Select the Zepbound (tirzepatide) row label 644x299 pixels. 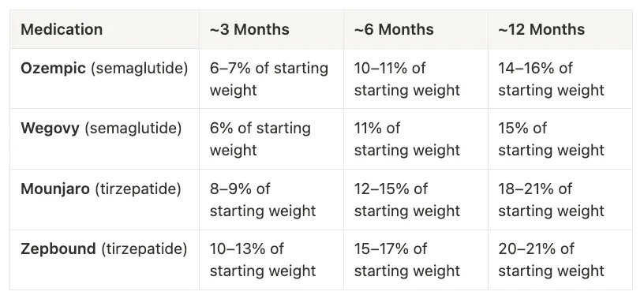[x=103, y=249]
